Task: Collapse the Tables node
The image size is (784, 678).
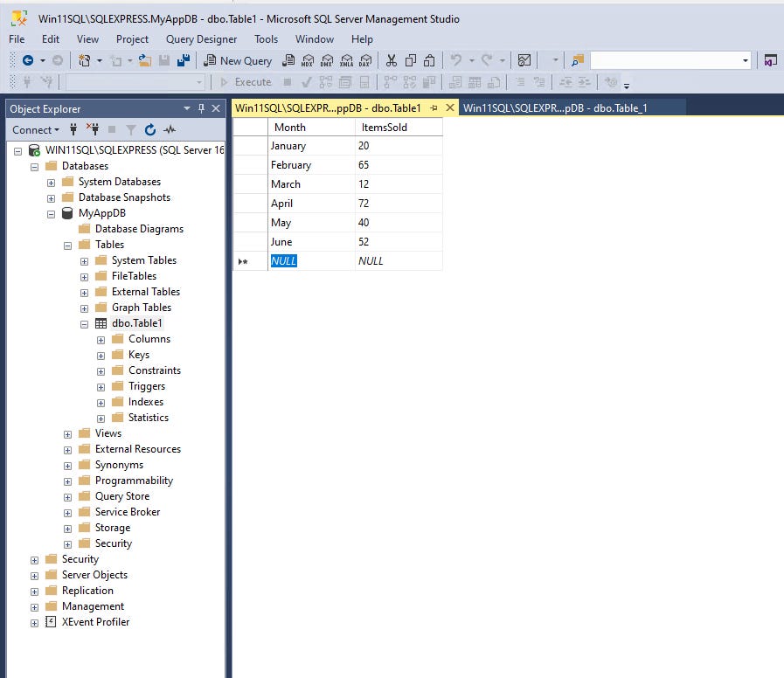Action: tap(67, 245)
